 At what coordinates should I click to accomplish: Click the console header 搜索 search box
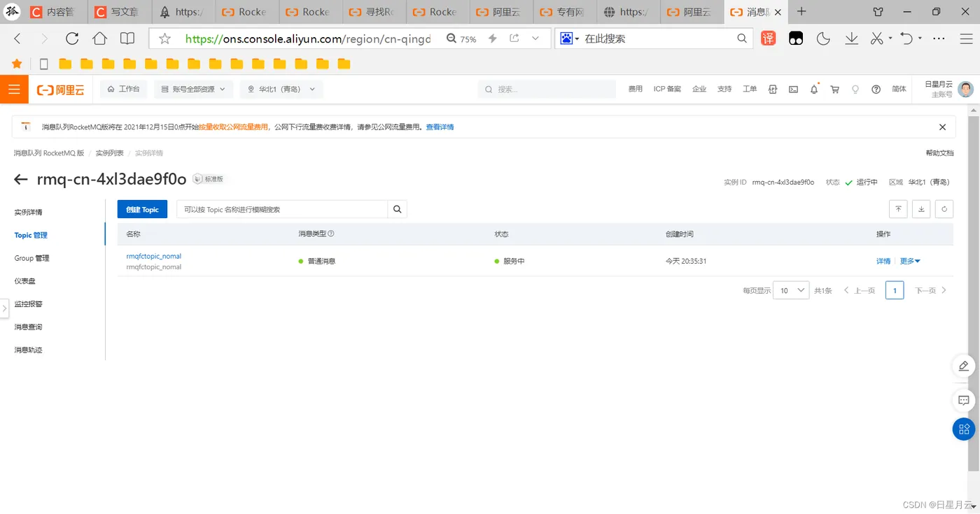pos(547,90)
